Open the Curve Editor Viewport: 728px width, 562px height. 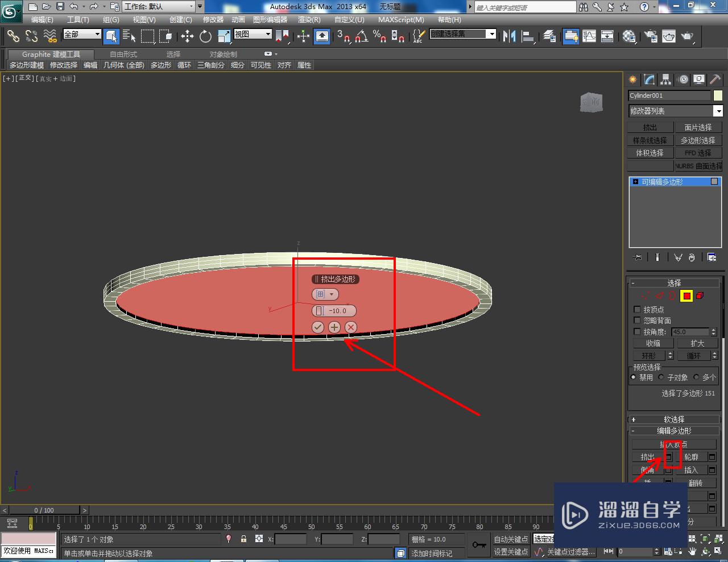coord(589,36)
